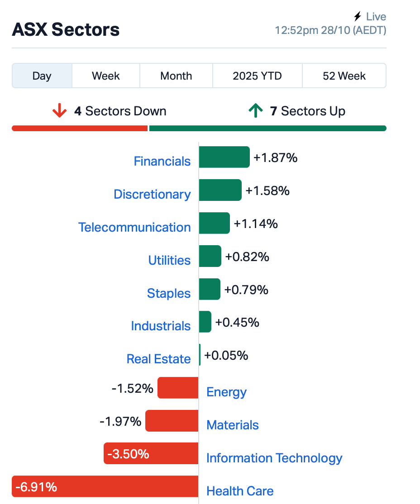Switch to the Week tab
The width and height of the screenshot is (420, 504).
pos(106,76)
